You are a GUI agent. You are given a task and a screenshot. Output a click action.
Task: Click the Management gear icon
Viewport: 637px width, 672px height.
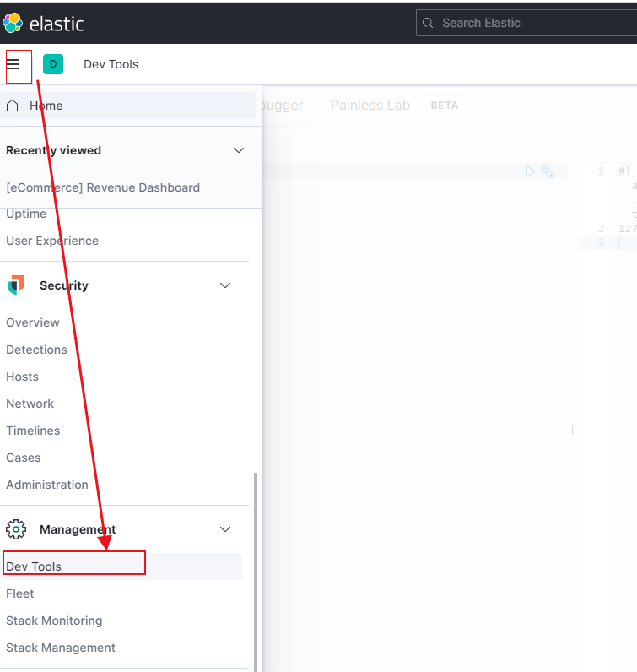(x=16, y=529)
